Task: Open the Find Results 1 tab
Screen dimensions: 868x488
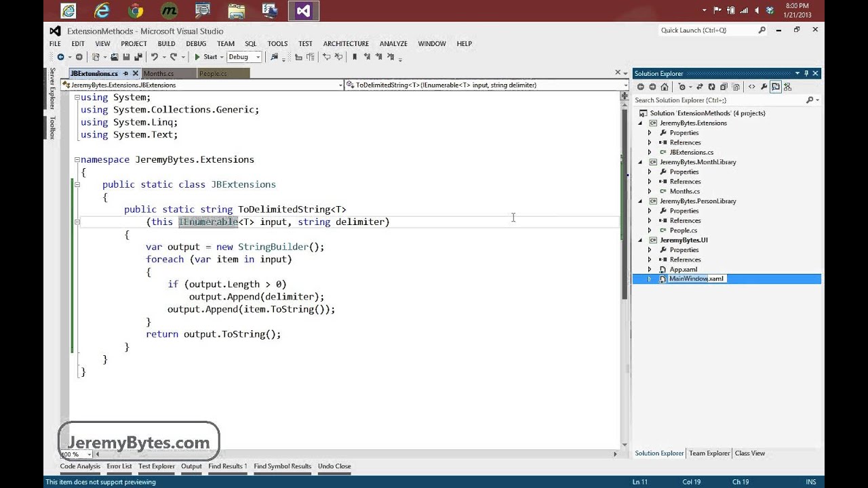Action: pyautogui.click(x=228, y=466)
